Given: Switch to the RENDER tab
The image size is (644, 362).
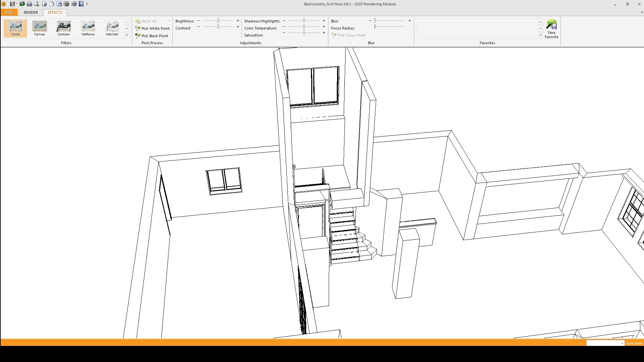Looking at the screenshot, I should tap(31, 12).
